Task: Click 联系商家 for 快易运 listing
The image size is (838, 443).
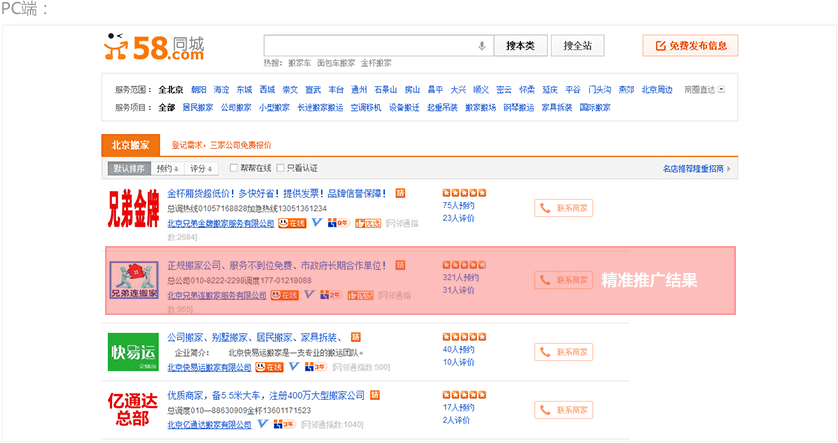Action: [x=564, y=352]
